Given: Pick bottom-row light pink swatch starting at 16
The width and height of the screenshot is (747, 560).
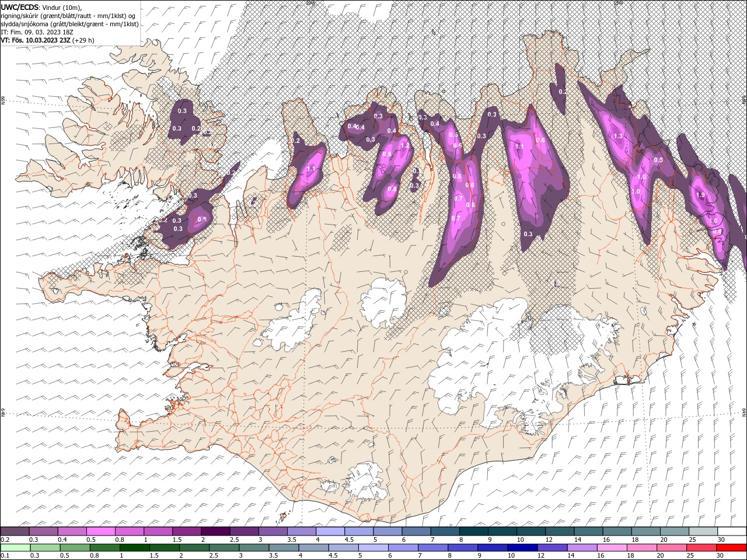Looking at the screenshot, I should (612, 548).
